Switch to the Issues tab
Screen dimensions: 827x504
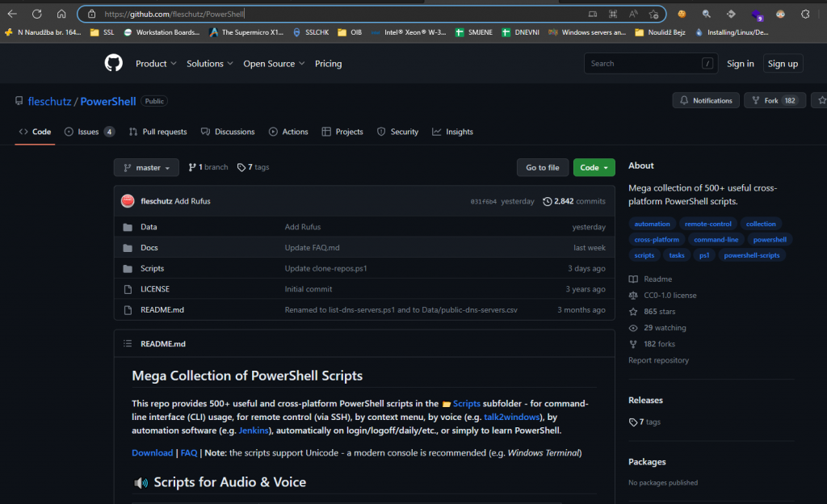tap(89, 132)
